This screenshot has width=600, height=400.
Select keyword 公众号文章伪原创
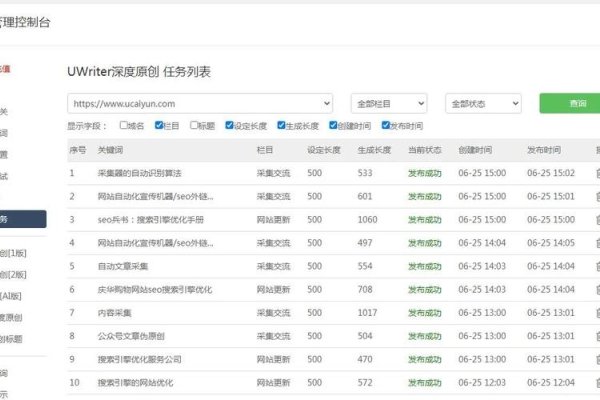131,336
